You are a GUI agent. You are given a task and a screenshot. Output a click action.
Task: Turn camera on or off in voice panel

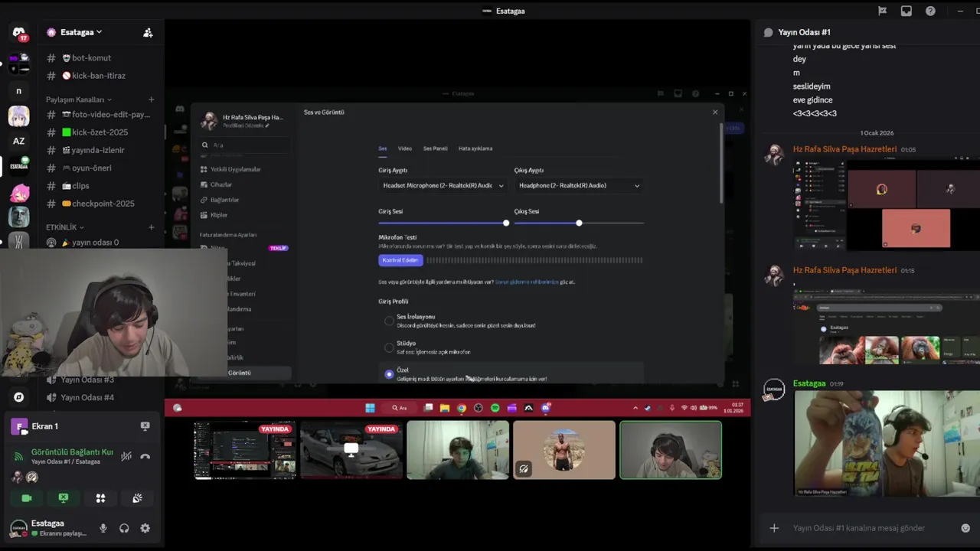pyautogui.click(x=27, y=498)
